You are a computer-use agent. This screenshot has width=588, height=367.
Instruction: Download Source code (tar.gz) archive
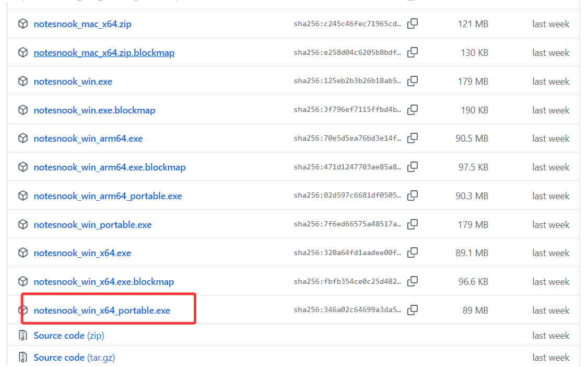pyautogui.click(x=74, y=358)
